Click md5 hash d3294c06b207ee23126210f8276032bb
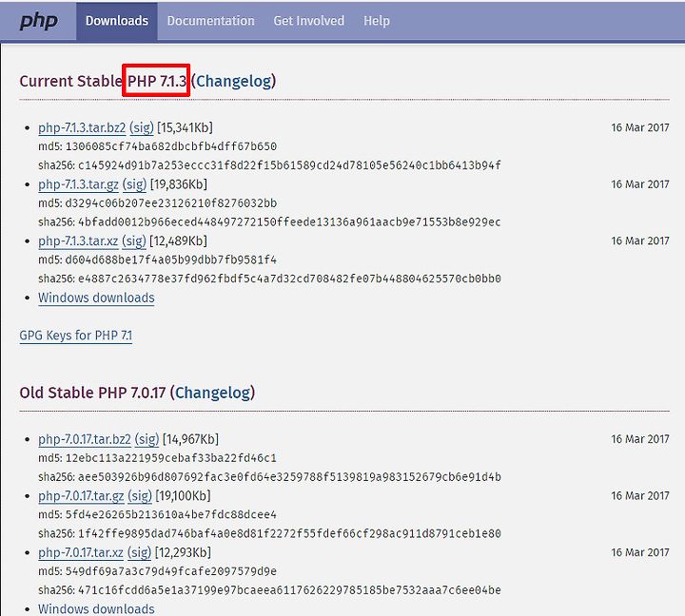 point(171,203)
